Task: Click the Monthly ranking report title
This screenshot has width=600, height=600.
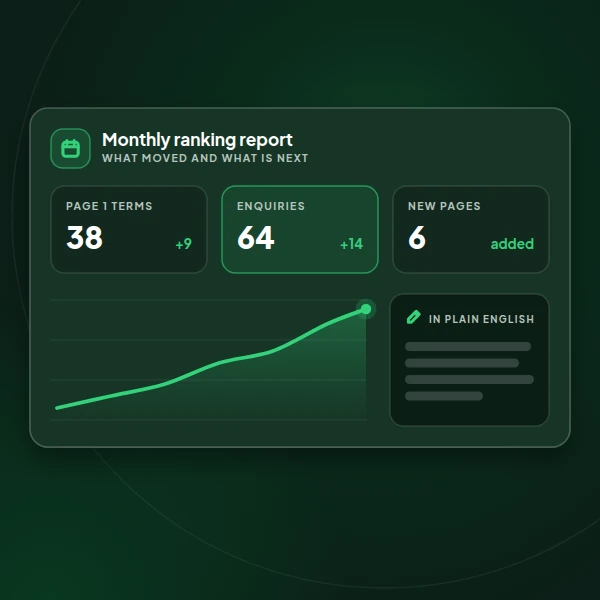Action: [x=197, y=140]
